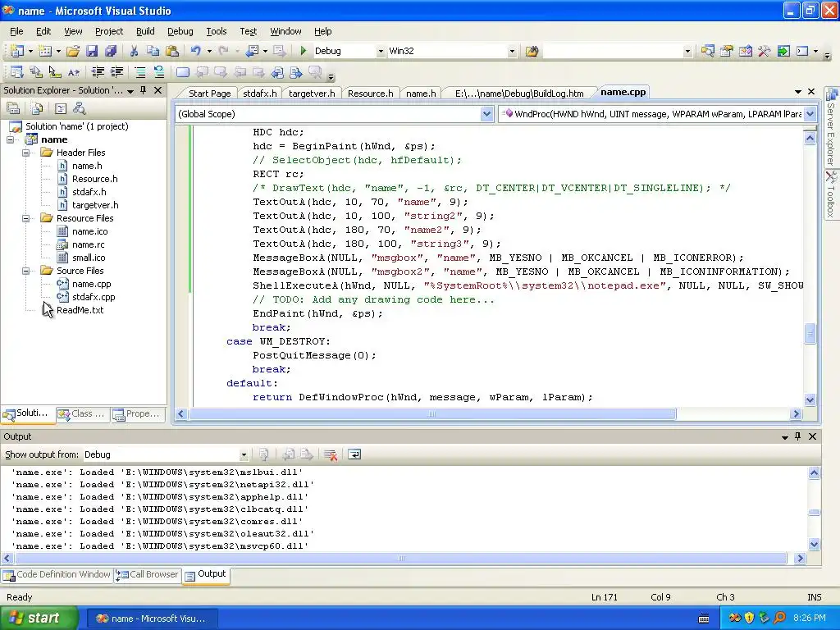Cut selection with the scissors icon
This screenshot has width=840, height=630.
tap(134, 51)
